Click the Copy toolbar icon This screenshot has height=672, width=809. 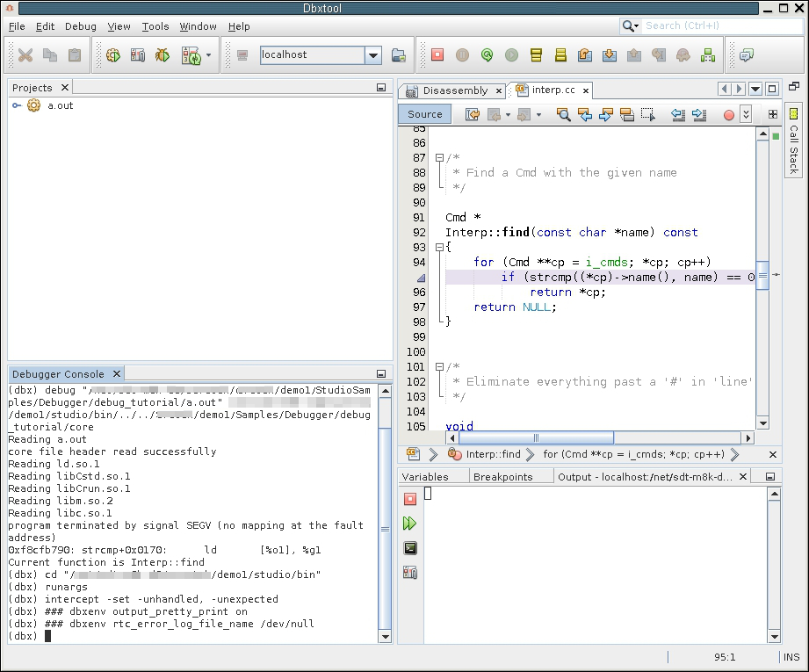pyautogui.click(x=50, y=54)
